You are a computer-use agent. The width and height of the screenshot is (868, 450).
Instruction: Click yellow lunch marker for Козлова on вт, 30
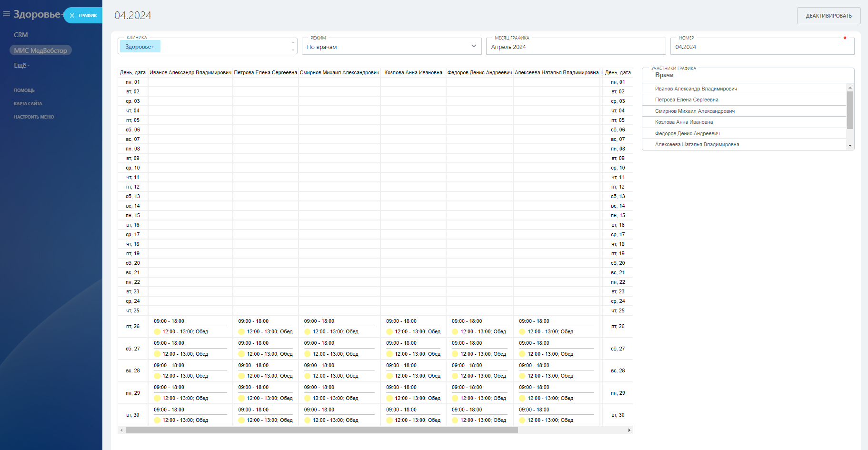pyautogui.click(x=389, y=420)
